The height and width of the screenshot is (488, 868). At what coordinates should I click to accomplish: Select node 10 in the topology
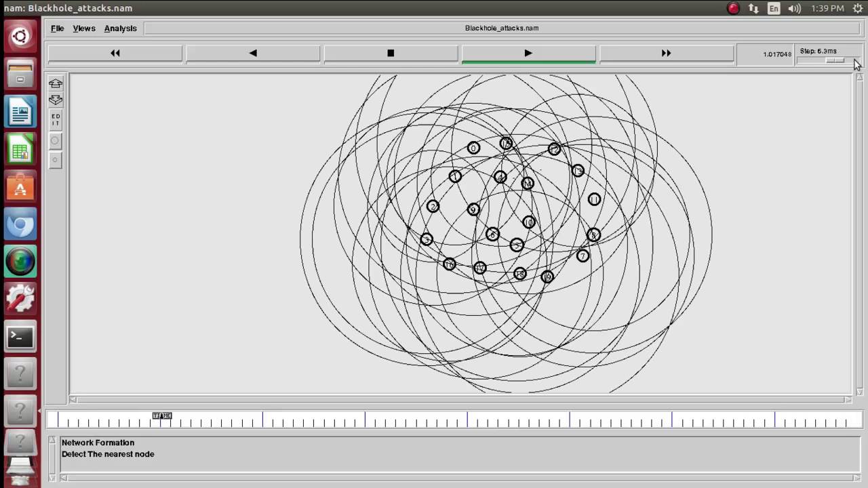coord(529,222)
